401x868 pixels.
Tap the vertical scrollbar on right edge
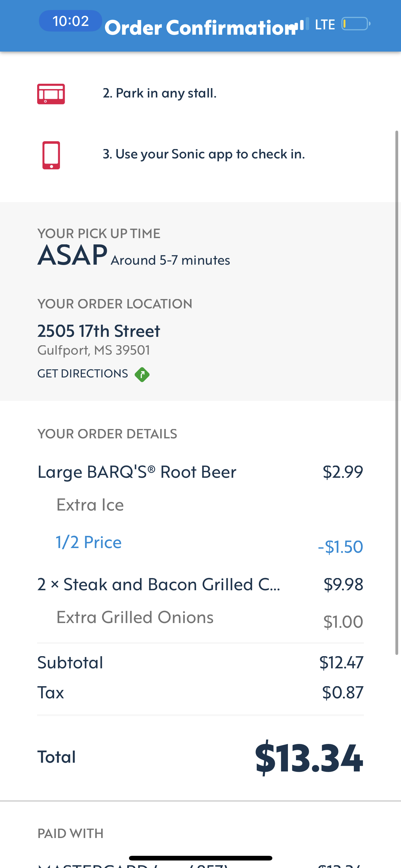point(397,392)
